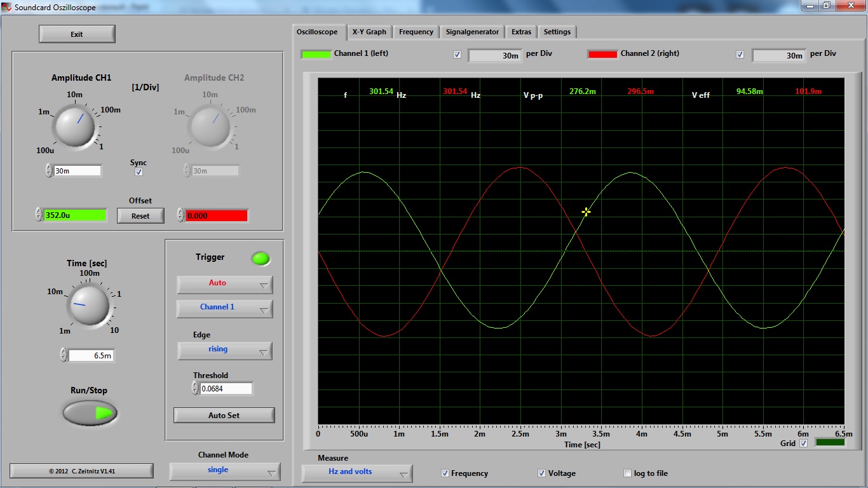Click the green Channel 1 color swatch
Screen dimensions: 868x488
coord(316,54)
